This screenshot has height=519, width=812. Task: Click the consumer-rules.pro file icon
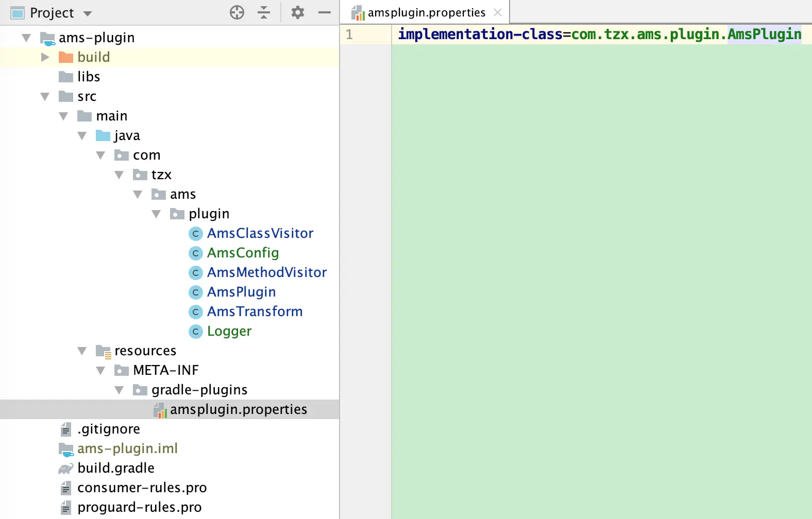point(66,488)
